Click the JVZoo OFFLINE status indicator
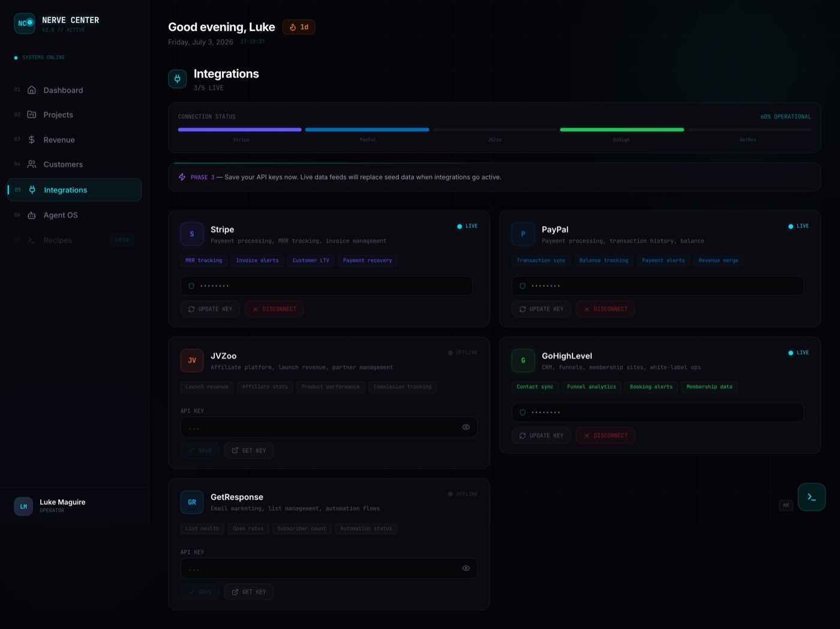This screenshot has width=840, height=629. pyautogui.click(x=463, y=353)
